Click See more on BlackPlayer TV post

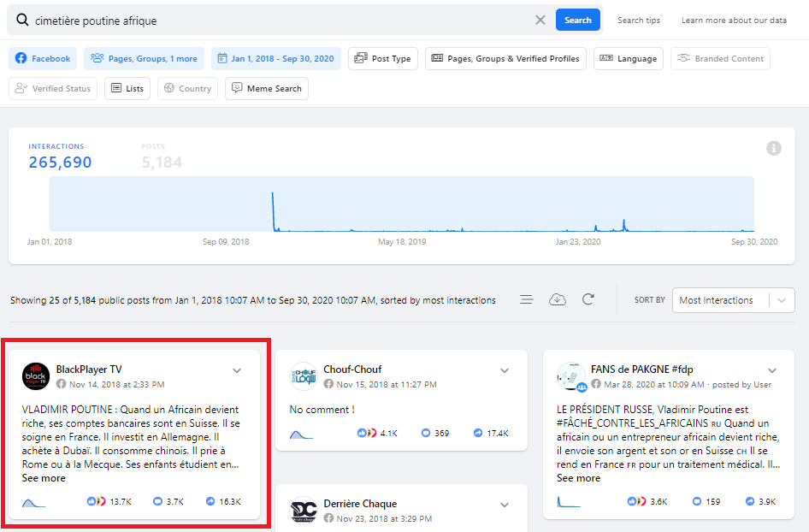click(44, 478)
